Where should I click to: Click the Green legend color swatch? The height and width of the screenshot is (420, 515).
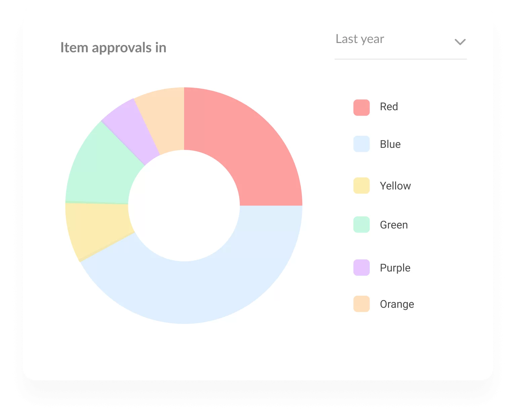click(x=361, y=225)
